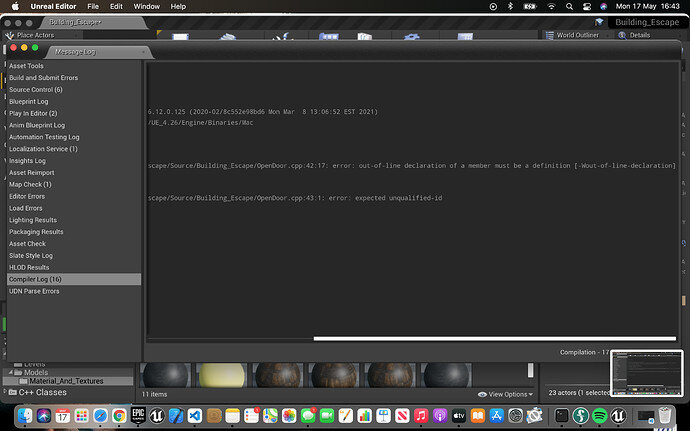The image size is (690, 431).
Task: Open Photos from the dock
Action: (289, 415)
